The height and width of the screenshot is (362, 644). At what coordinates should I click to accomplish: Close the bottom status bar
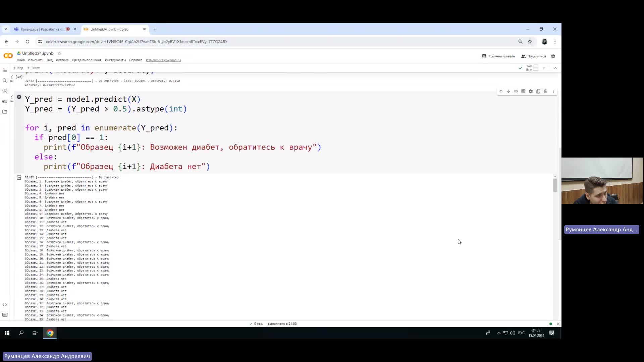pyautogui.click(x=558, y=324)
